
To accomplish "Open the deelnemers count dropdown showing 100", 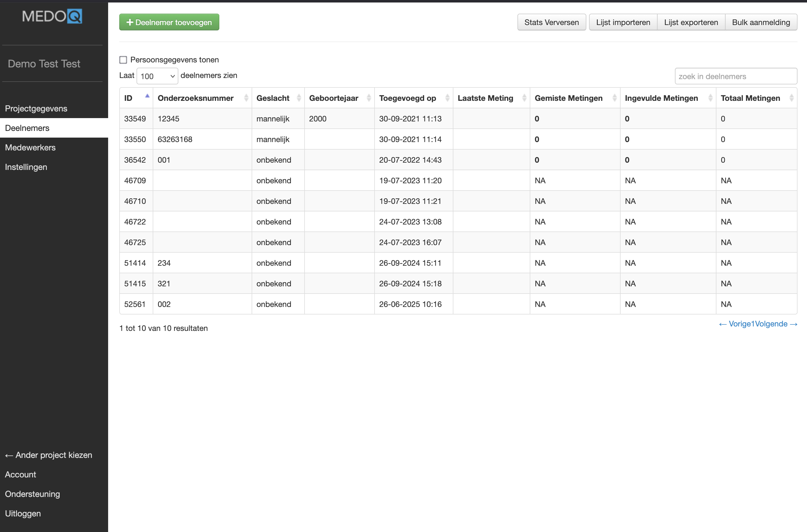I will [x=157, y=76].
